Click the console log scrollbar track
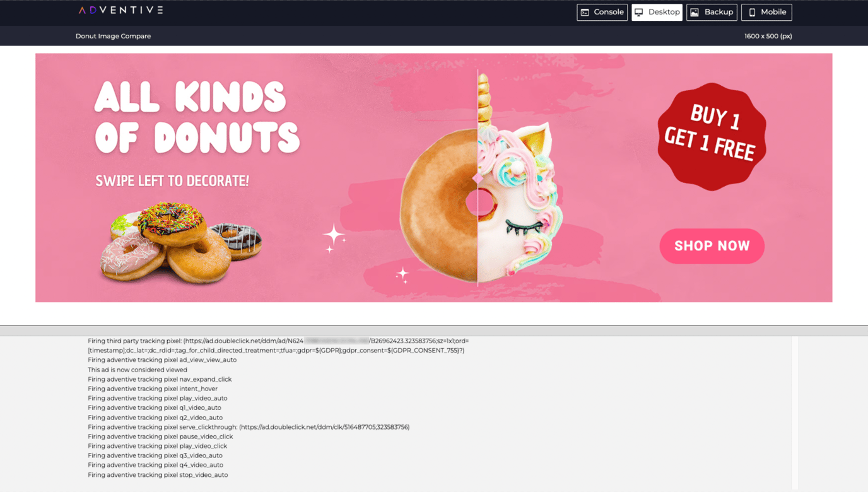Image resolution: width=868 pixels, height=492 pixels. (x=795, y=413)
